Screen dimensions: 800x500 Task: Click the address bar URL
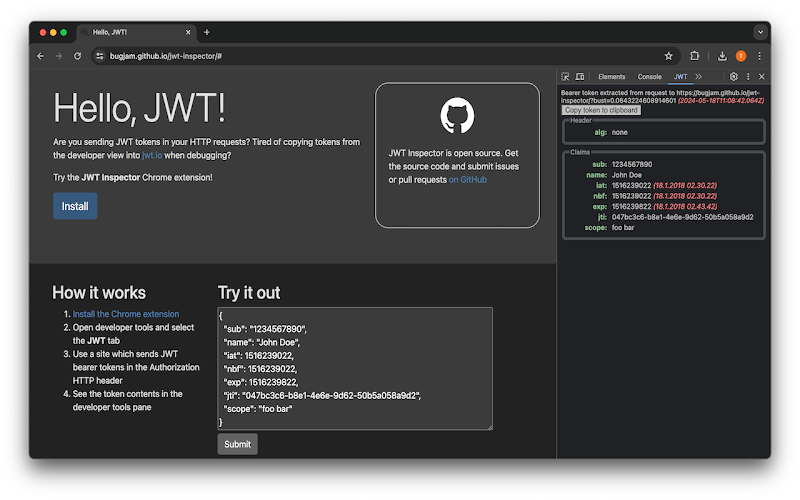tap(166, 56)
